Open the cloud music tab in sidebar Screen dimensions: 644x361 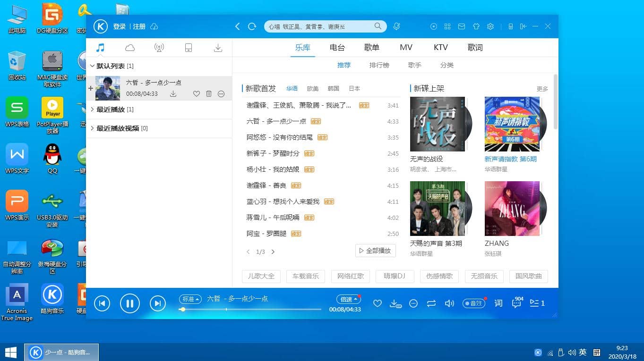(x=130, y=48)
